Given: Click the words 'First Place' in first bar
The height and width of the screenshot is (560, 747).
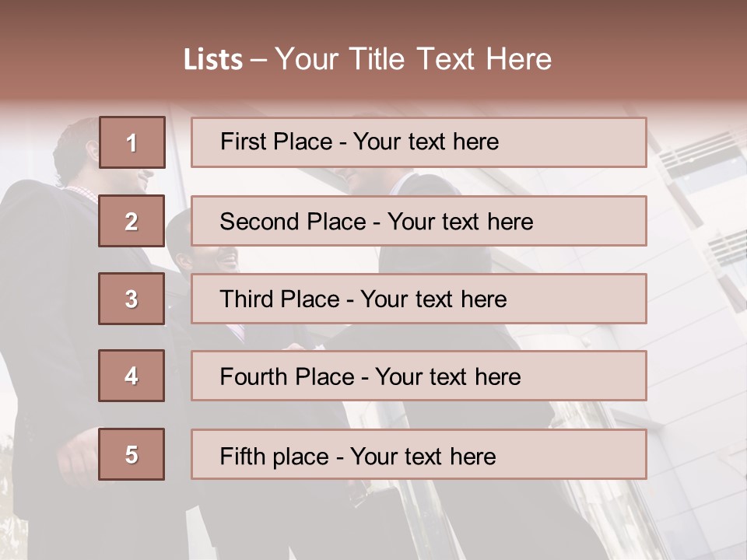Looking at the screenshot, I should point(276,142).
